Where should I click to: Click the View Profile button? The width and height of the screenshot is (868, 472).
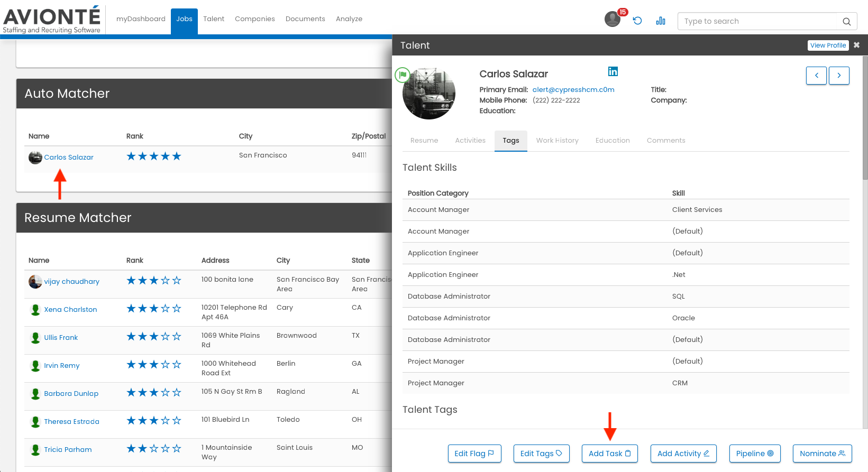click(828, 45)
